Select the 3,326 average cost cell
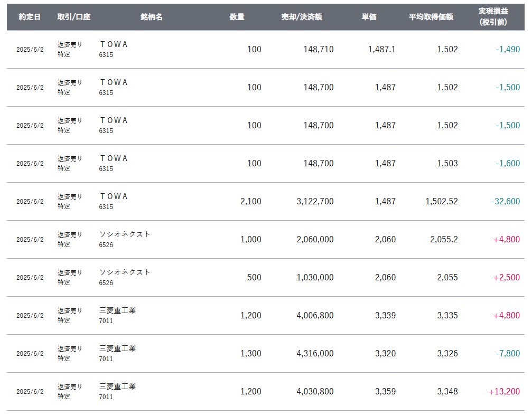The image size is (532, 415). [447, 353]
